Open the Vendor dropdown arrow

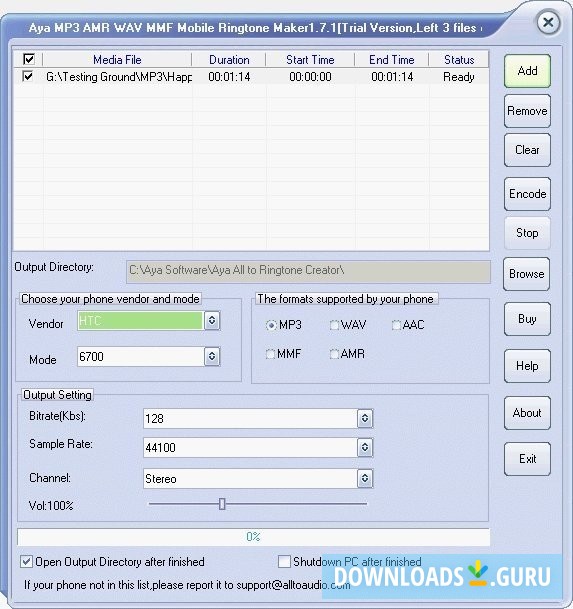(x=212, y=320)
